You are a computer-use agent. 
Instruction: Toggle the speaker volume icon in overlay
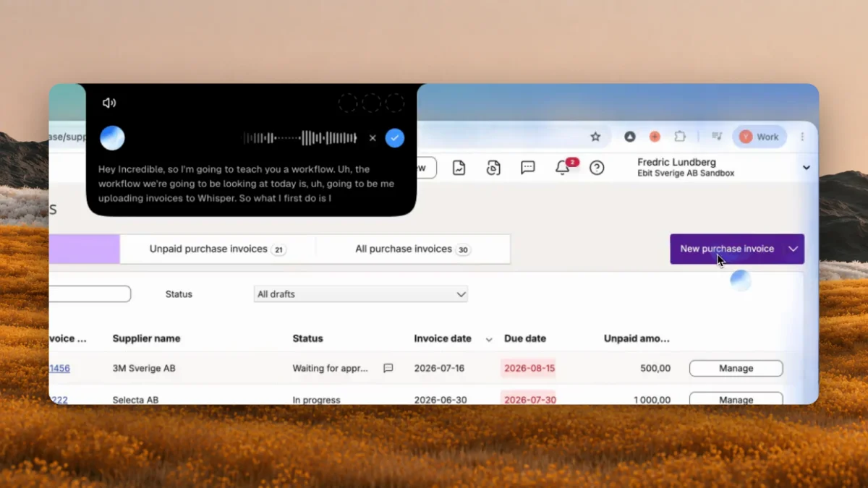(109, 103)
